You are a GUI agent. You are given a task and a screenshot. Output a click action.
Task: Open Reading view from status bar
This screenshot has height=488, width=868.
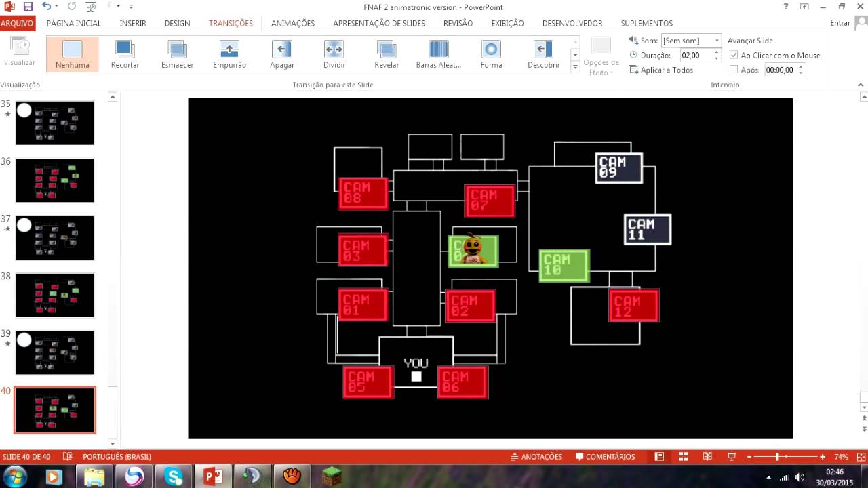tap(707, 457)
